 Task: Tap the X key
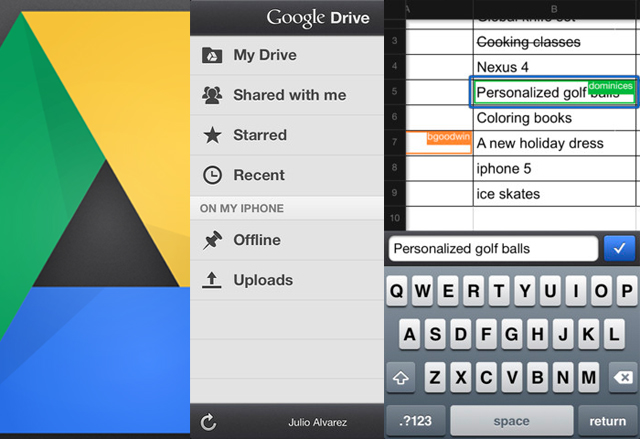pyautogui.click(x=460, y=377)
